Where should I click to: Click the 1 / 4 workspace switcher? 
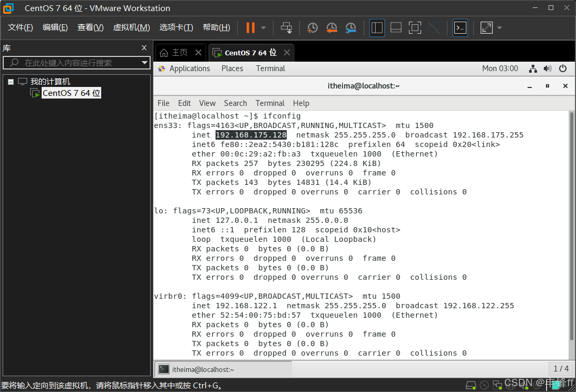coord(561,368)
